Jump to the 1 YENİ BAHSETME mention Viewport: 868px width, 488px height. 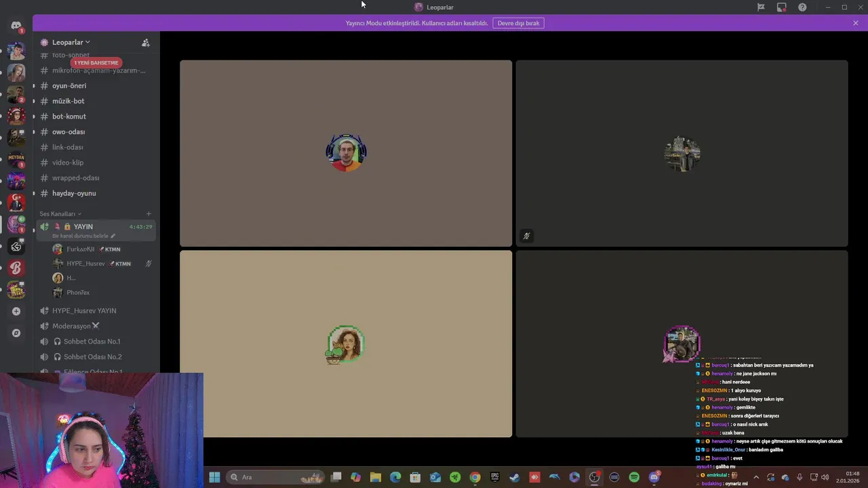(x=96, y=62)
